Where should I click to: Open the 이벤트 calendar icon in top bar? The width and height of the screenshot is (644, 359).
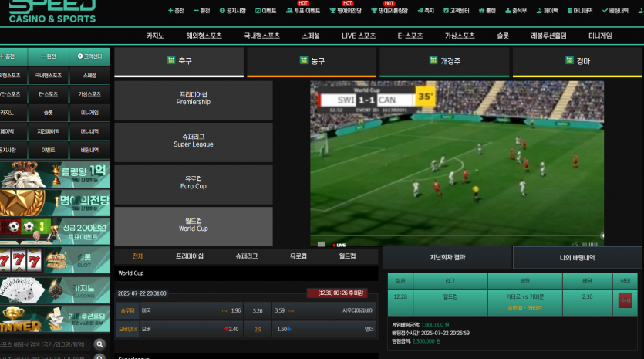tap(258, 11)
